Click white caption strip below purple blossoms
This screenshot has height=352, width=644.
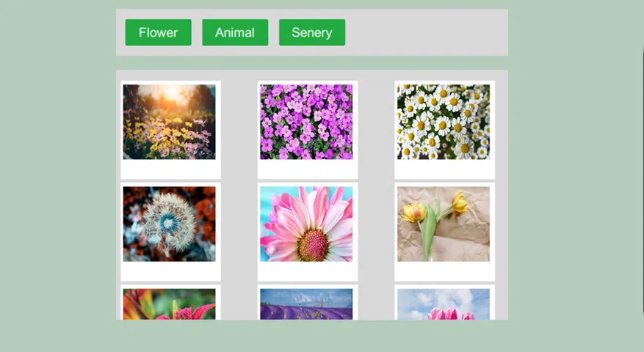[308, 169]
